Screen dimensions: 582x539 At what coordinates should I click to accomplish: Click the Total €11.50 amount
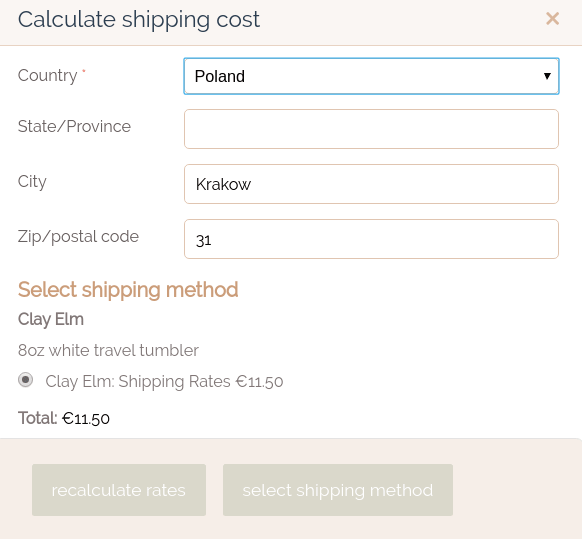(86, 419)
